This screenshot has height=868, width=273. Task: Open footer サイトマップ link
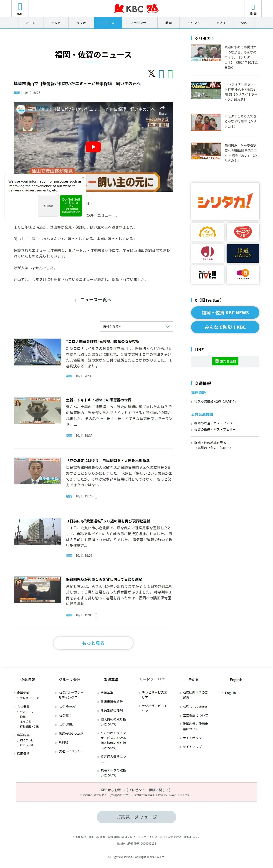click(192, 747)
